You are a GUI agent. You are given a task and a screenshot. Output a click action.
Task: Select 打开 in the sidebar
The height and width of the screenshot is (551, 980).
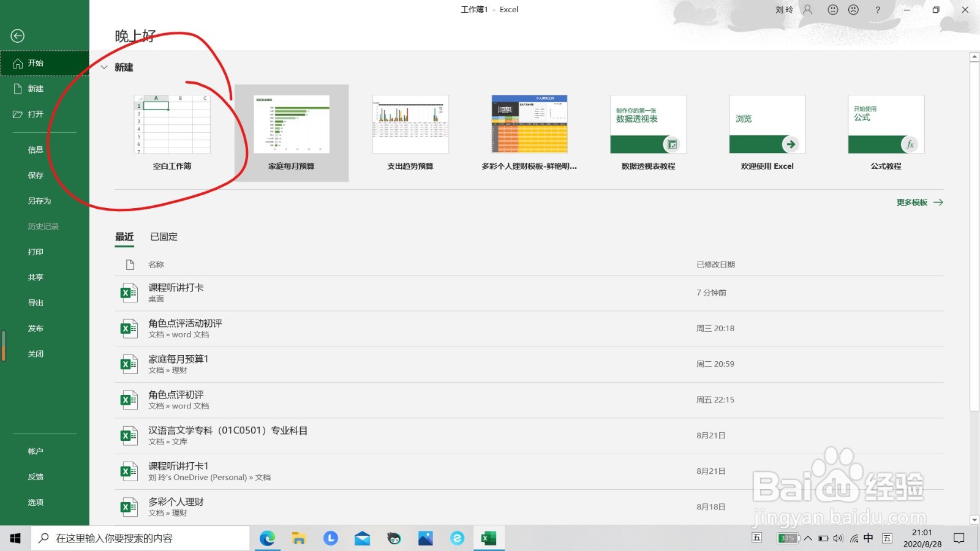[45, 114]
